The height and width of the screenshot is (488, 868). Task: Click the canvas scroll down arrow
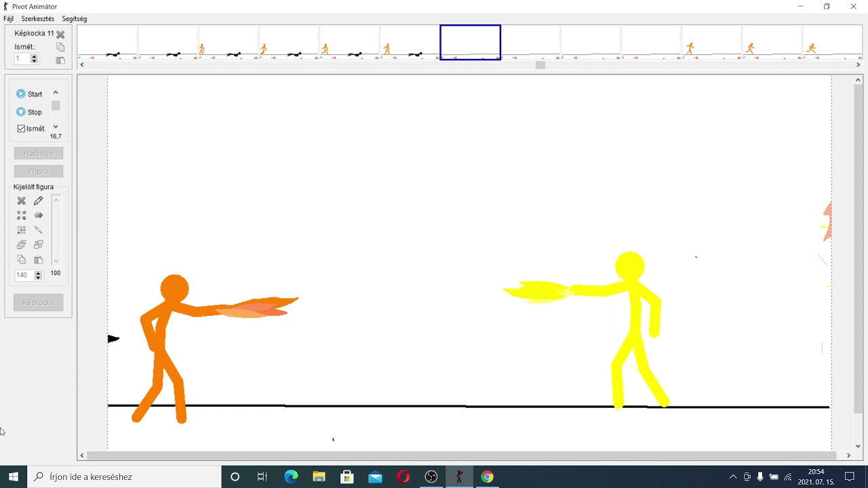tap(859, 446)
